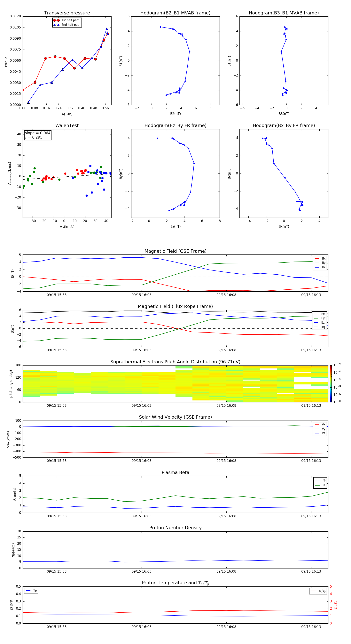Click the 'VA(km/s)' x-axis label
The height and width of the screenshot is (644, 351).
(67, 227)
